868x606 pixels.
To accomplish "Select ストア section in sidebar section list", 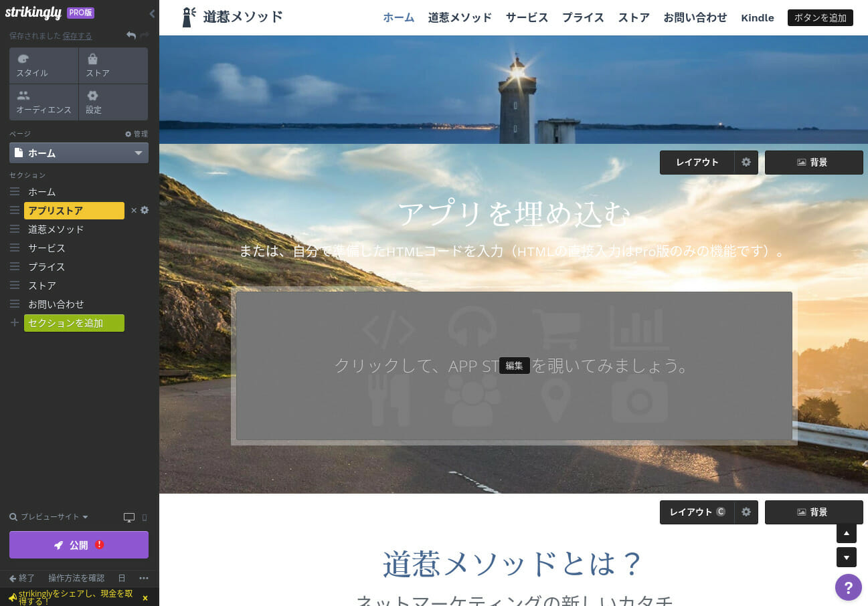I will (42, 286).
